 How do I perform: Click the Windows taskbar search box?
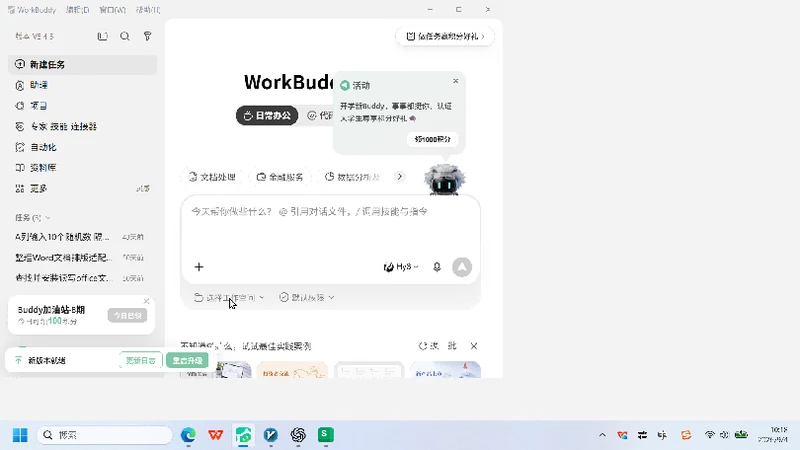(x=105, y=435)
